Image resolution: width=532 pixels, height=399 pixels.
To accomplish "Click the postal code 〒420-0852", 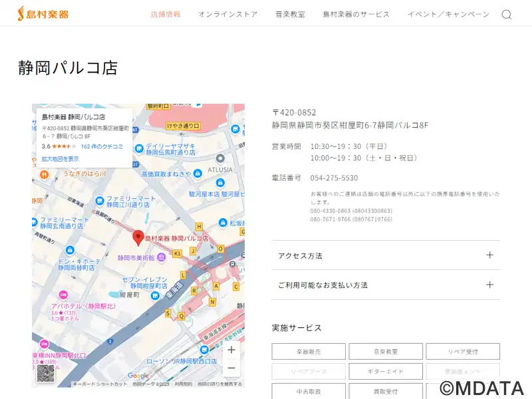I will 294,112.
